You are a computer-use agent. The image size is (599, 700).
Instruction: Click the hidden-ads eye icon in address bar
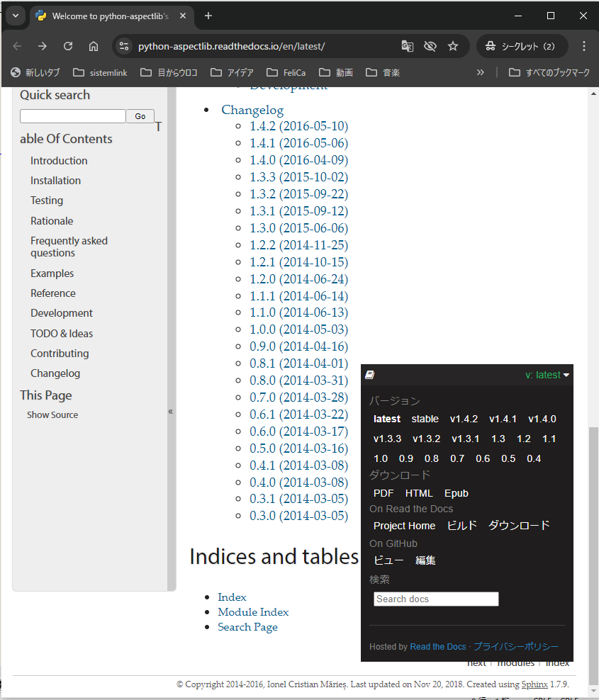pos(430,45)
